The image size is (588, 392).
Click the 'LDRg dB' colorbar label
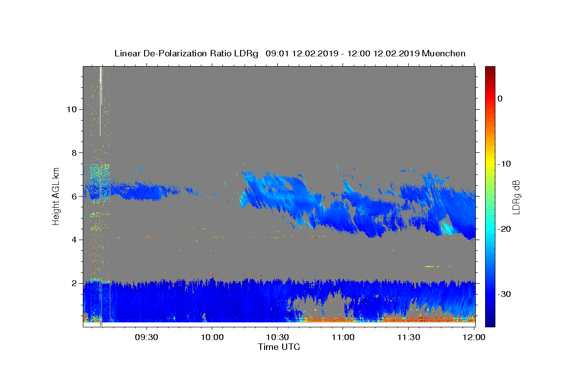tap(515, 197)
